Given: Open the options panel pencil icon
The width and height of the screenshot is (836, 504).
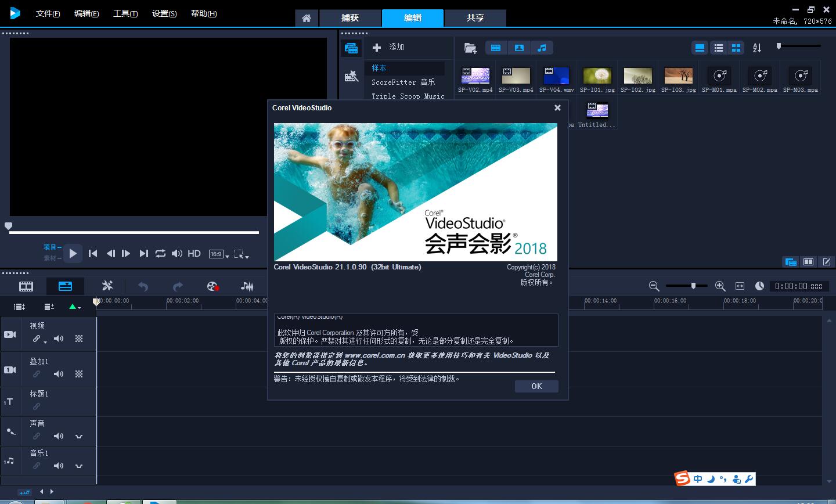Looking at the screenshot, I should click(x=826, y=262).
